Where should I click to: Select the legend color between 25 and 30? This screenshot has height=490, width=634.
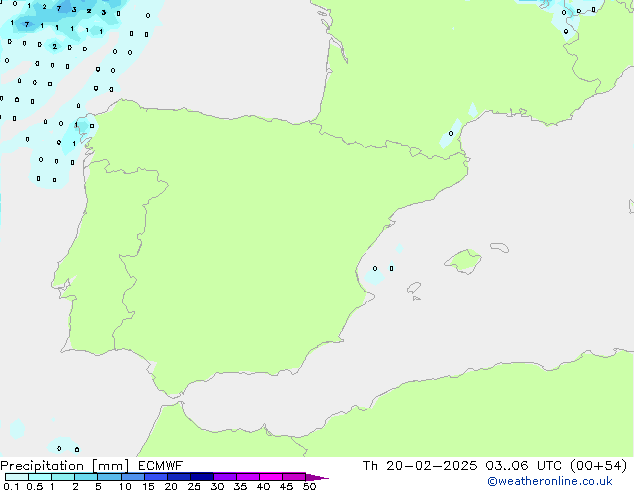pos(201,477)
